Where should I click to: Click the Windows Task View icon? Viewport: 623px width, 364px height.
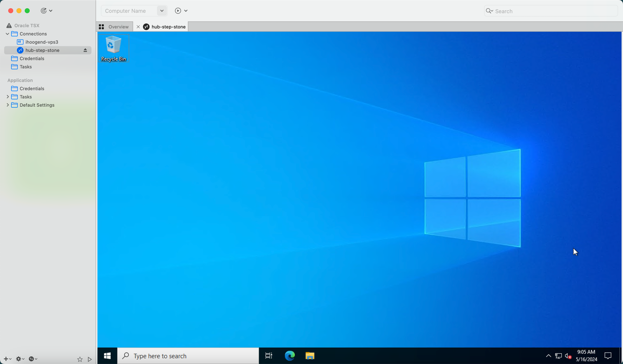[269, 356]
